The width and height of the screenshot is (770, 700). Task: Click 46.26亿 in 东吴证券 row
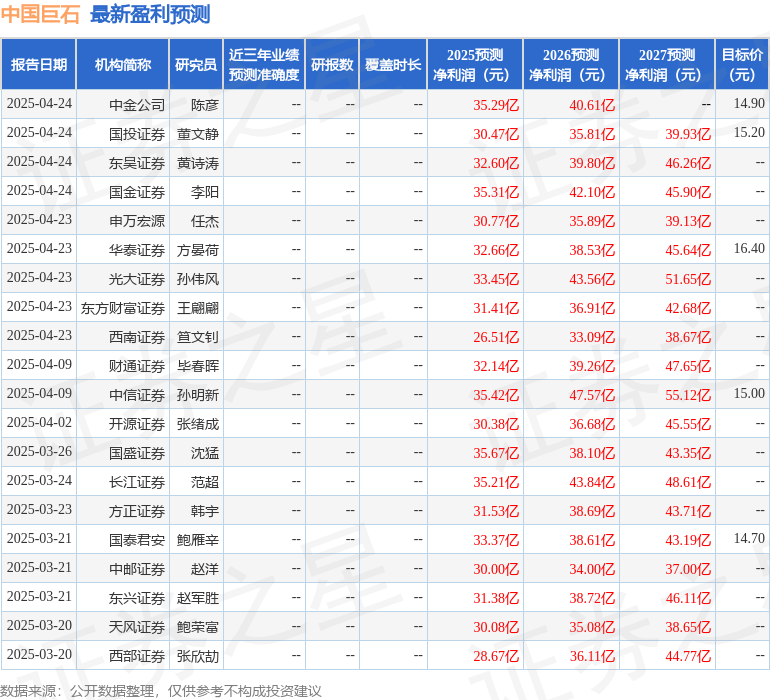pyautogui.click(x=688, y=163)
